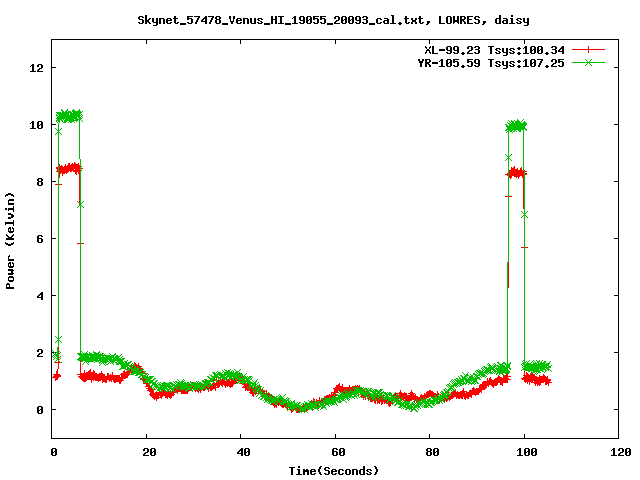The width and height of the screenshot is (640, 480).
Task: Click the x-axis tick label 120
Action: (621, 452)
